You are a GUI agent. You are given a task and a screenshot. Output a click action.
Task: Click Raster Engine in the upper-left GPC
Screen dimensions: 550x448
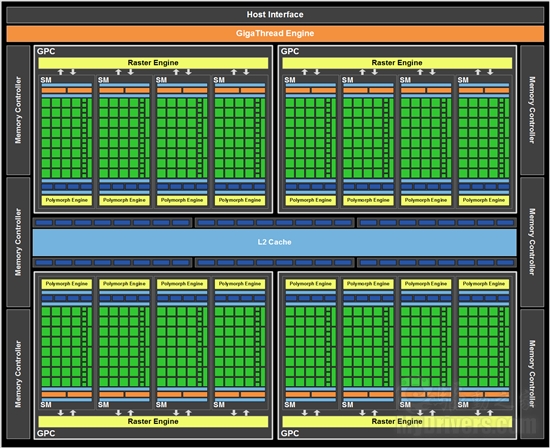[153, 63]
